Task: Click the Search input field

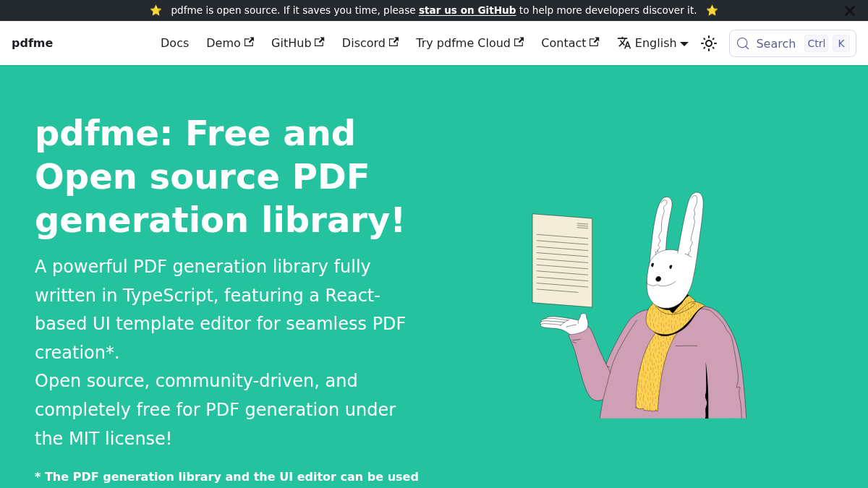Action: tap(792, 43)
